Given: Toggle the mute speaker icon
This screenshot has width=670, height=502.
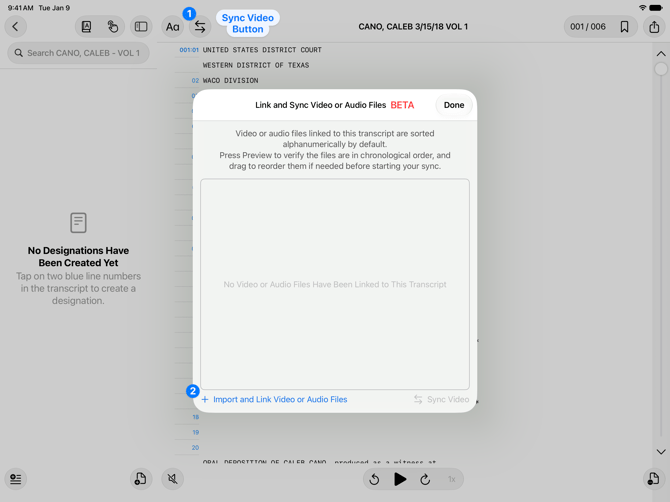Looking at the screenshot, I should [173, 479].
